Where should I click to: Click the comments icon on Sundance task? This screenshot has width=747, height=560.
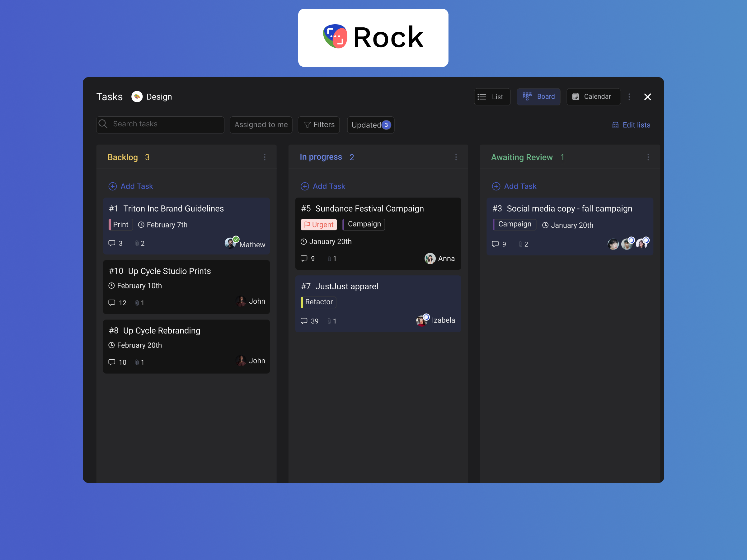coord(304,258)
